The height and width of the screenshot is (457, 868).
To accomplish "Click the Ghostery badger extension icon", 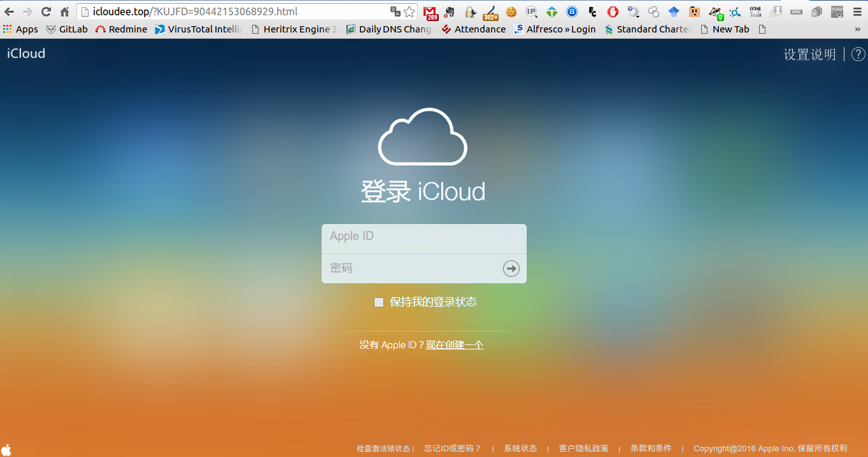I will pos(715,11).
